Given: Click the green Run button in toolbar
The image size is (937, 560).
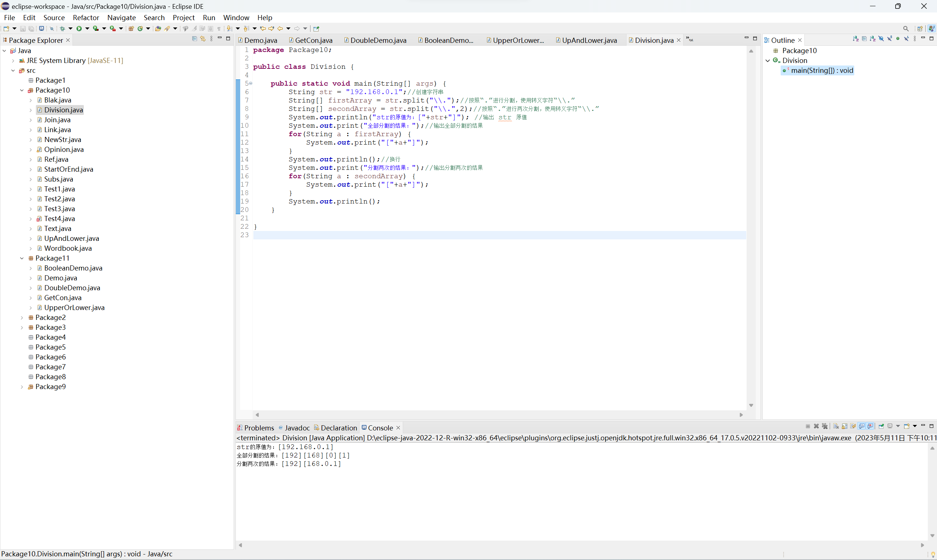Looking at the screenshot, I should 79,29.
